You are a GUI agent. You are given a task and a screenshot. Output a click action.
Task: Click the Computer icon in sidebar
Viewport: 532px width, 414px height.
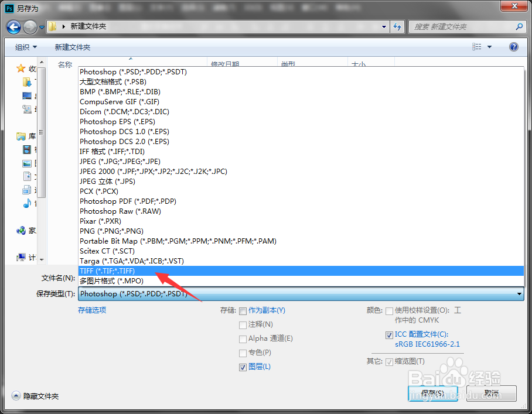point(21,257)
